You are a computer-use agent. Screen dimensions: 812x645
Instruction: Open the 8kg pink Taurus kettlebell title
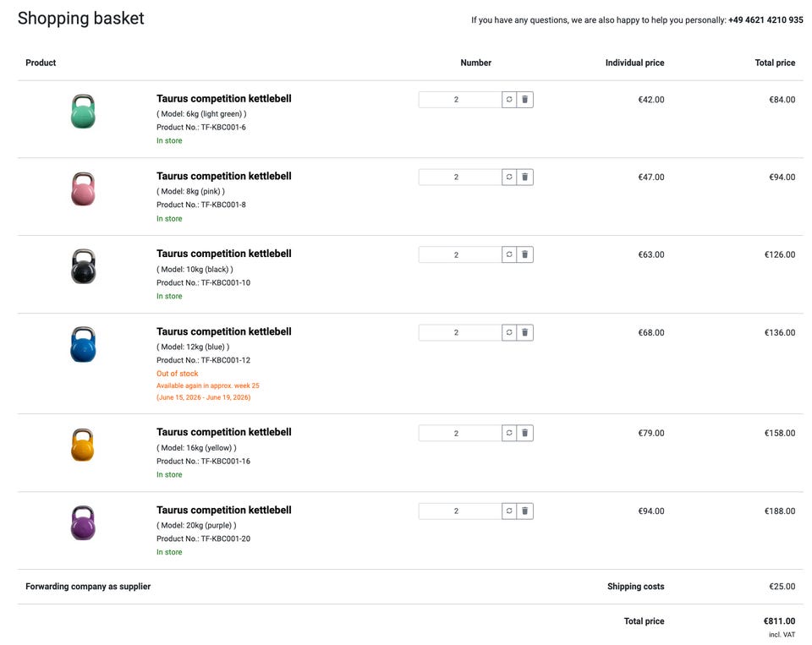(223, 176)
